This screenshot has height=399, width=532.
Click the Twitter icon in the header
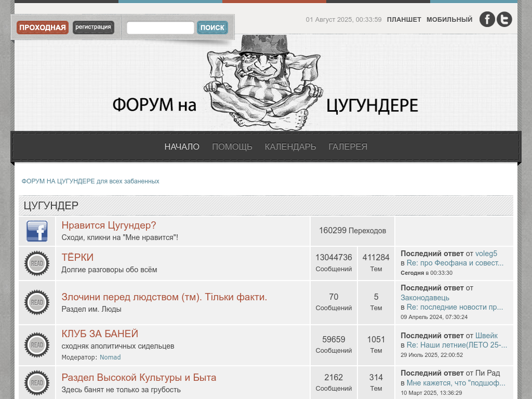tap(504, 19)
